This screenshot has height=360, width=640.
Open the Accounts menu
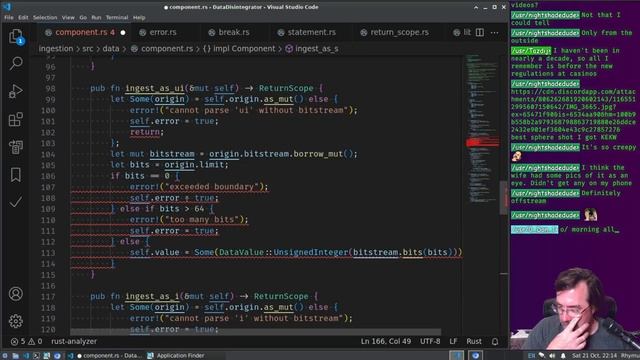pyautogui.click(x=16, y=294)
